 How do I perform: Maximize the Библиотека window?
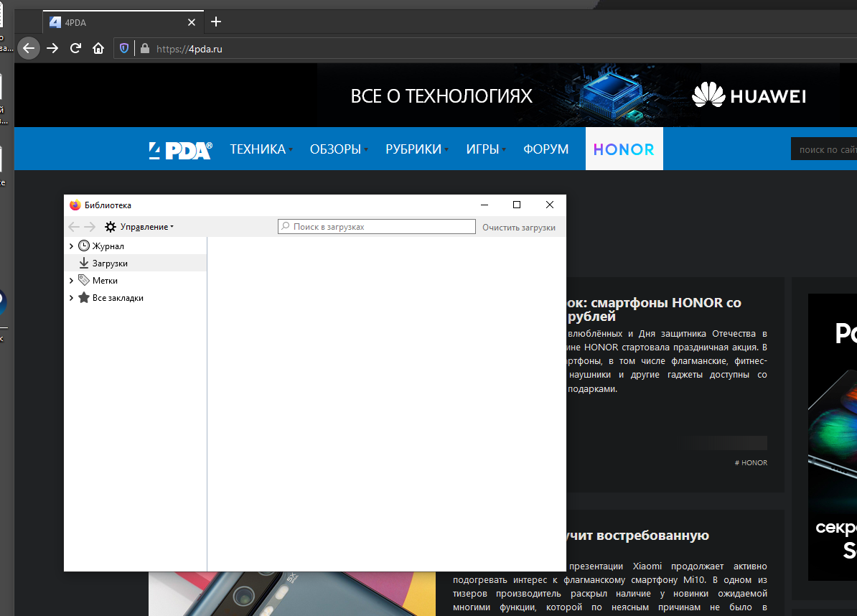click(x=517, y=205)
